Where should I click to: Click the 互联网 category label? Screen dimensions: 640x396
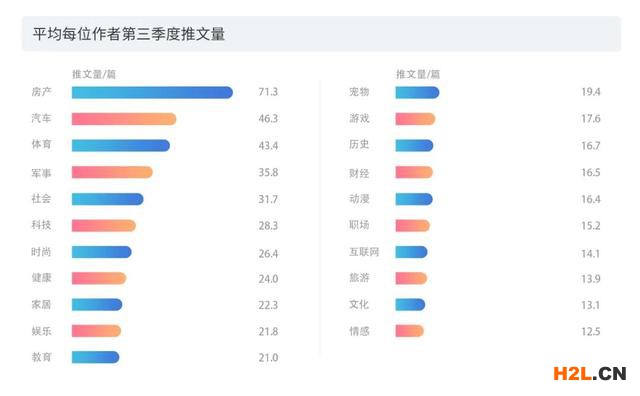[364, 252]
